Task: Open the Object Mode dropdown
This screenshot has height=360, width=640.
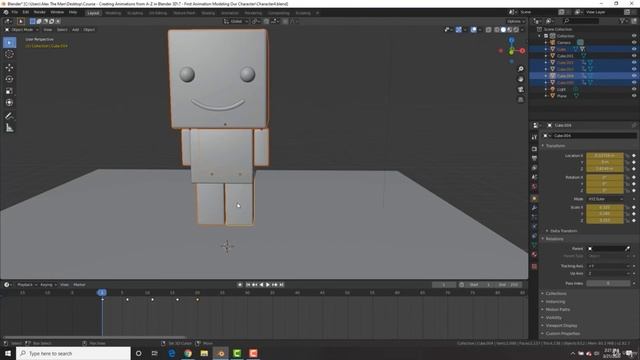Action: click(x=22, y=30)
